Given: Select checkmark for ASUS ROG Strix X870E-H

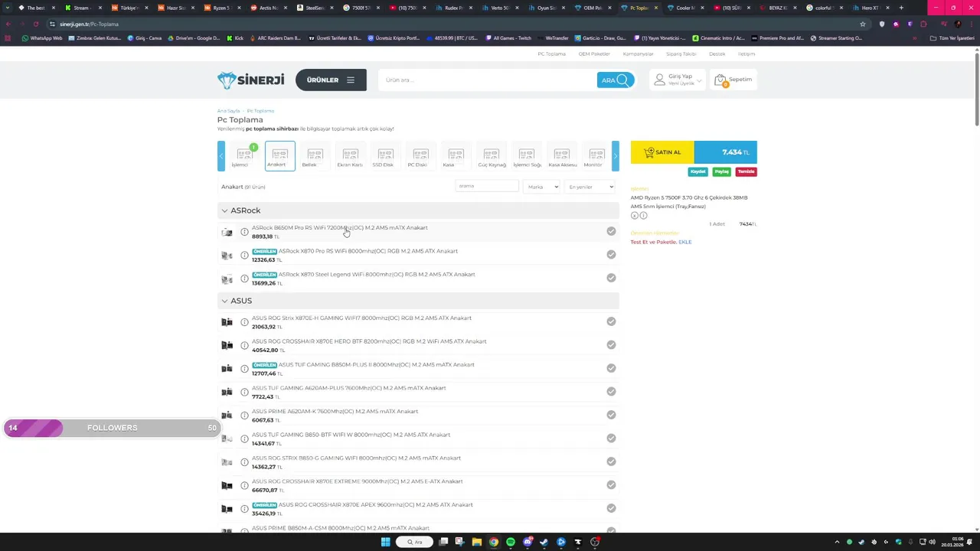Looking at the screenshot, I should pos(611,321).
